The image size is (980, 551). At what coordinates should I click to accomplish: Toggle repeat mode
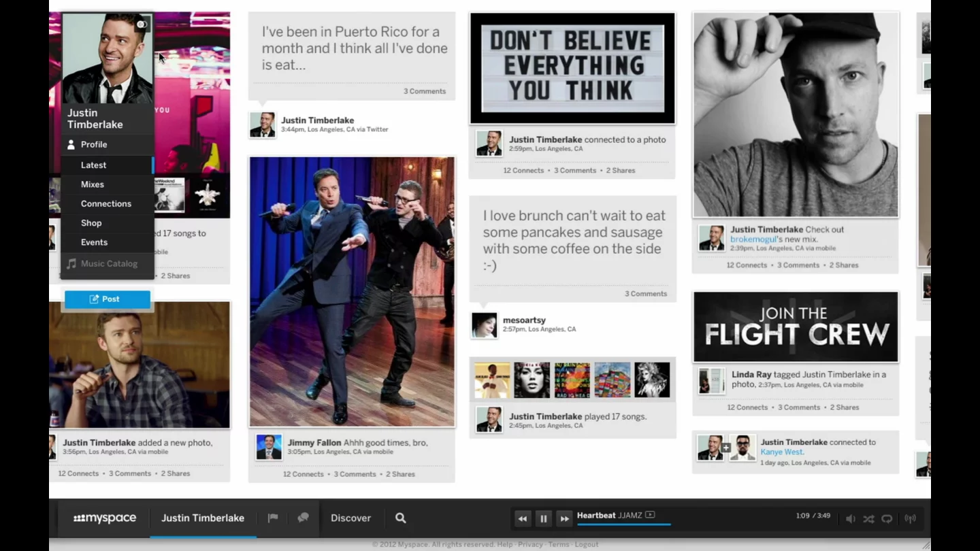click(x=887, y=518)
